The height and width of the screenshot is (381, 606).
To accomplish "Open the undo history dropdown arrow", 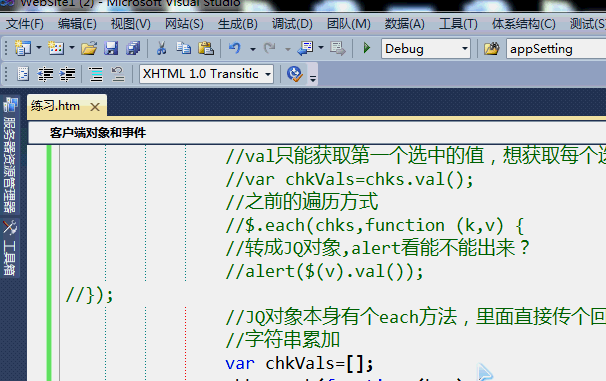I will coord(253,49).
